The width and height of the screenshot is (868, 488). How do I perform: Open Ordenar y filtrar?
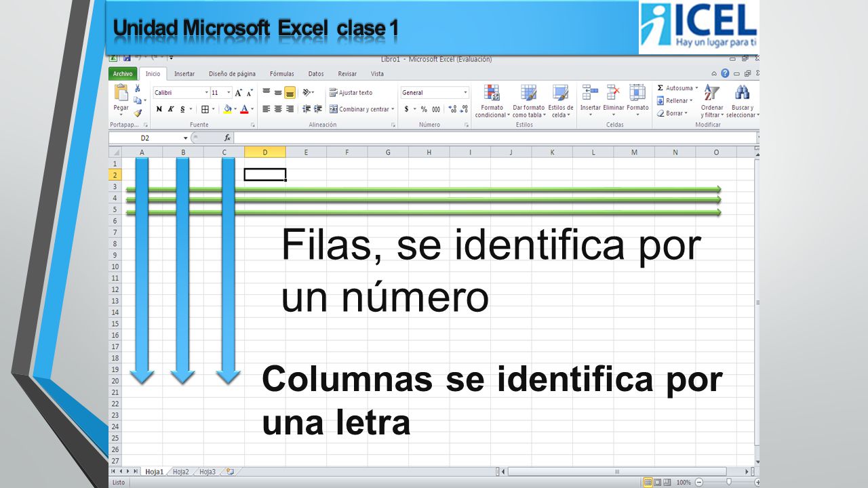712,102
